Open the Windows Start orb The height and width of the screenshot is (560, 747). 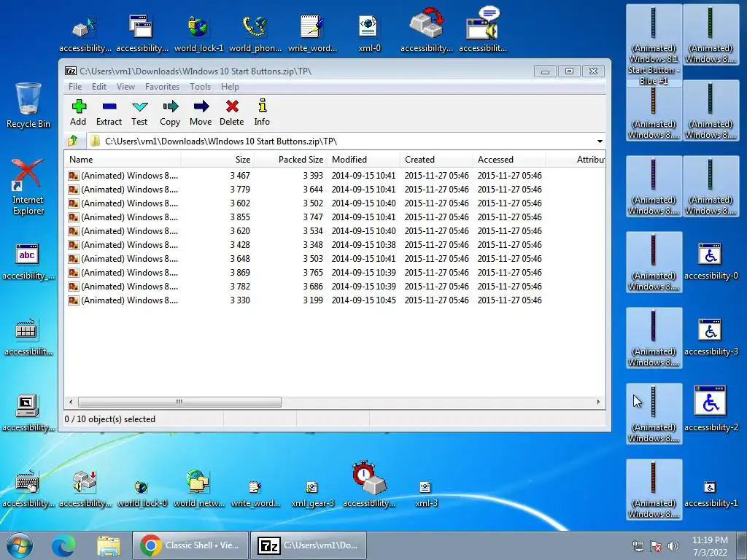pos(20,545)
